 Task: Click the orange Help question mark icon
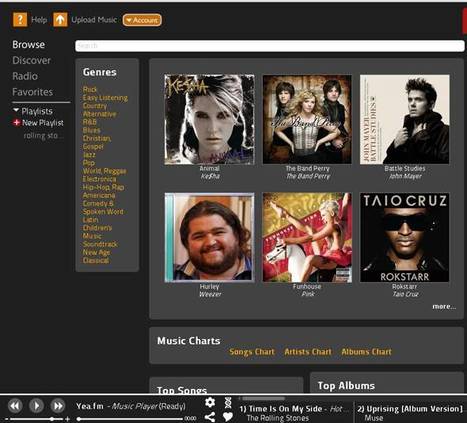[x=20, y=20]
